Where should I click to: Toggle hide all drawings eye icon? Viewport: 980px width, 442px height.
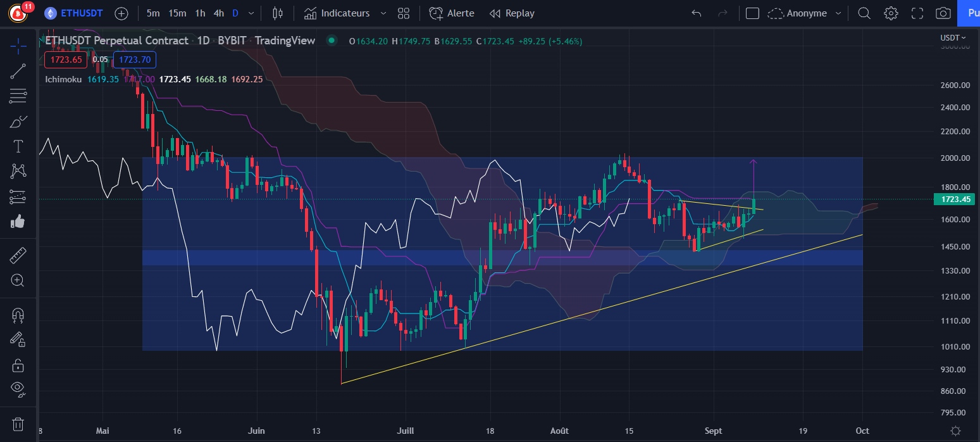[18, 389]
